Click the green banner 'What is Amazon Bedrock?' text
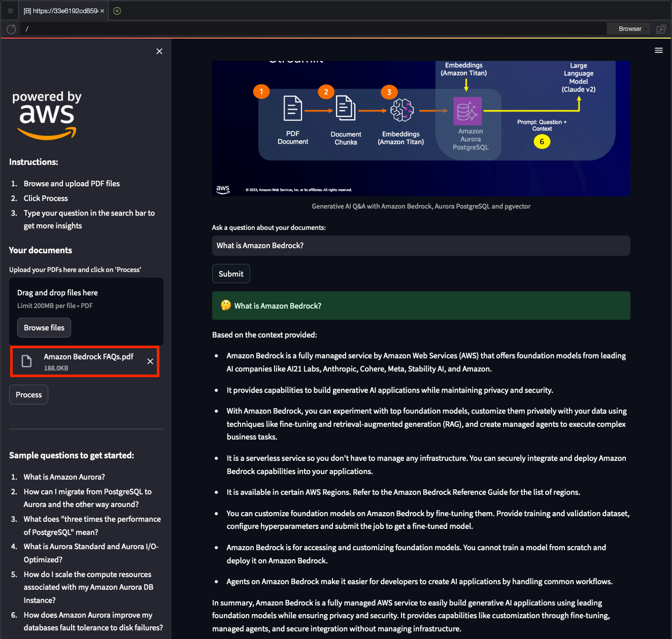The height and width of the screenshot is (639, 672). click(x=278, y=306)
